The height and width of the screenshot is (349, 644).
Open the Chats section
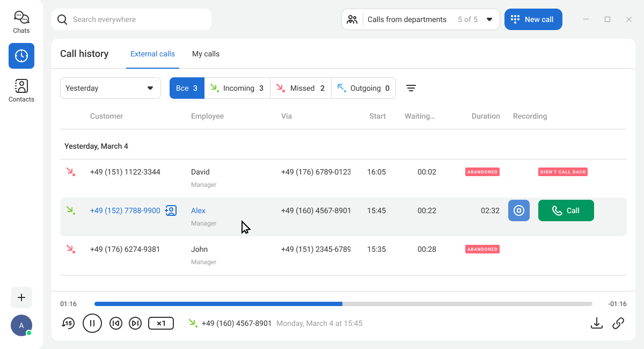click(21, 22)
